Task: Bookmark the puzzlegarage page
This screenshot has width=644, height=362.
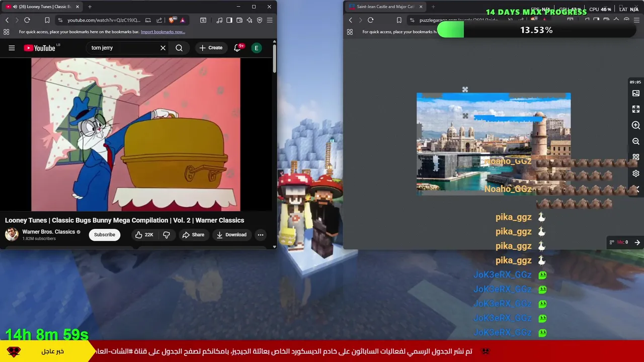Action: [399, 20]
